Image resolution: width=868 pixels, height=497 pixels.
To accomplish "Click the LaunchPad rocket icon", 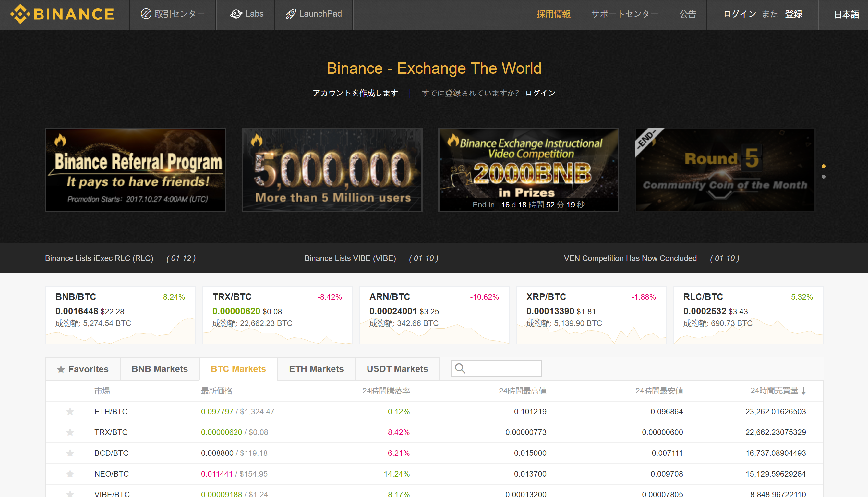I will [x=291, y=14].
